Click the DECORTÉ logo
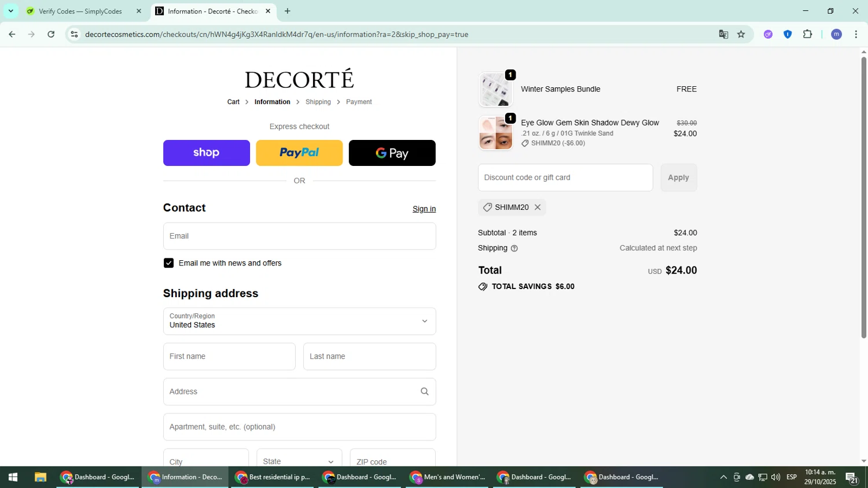The height and width of the screenshot is (488, 868). point(299,79)
